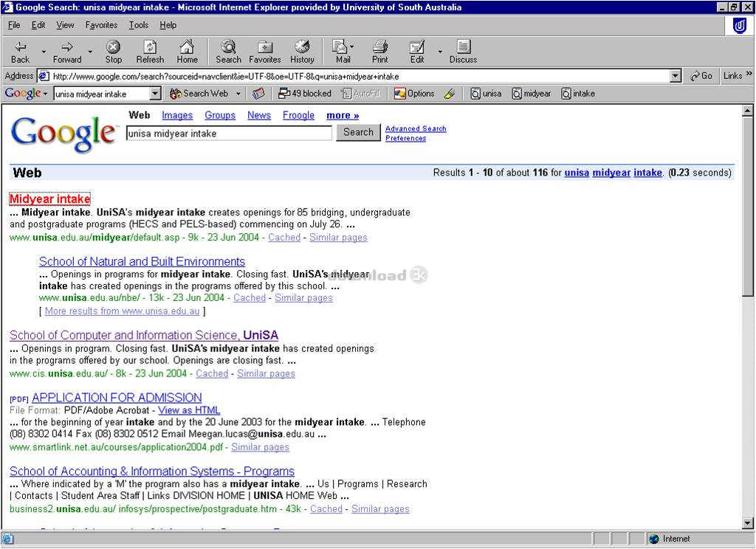Open the Edit menu
The width and height of the screenshot is (756, 549).
[x=38, y=25]
